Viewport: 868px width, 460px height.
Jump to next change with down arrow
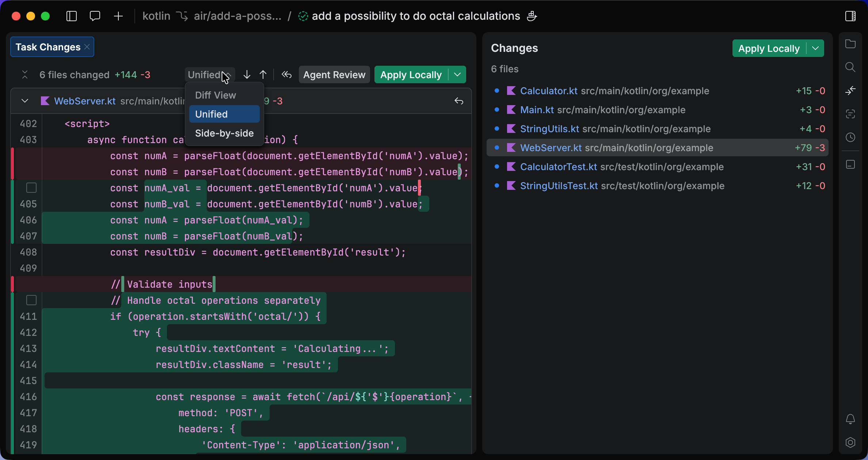247,75
